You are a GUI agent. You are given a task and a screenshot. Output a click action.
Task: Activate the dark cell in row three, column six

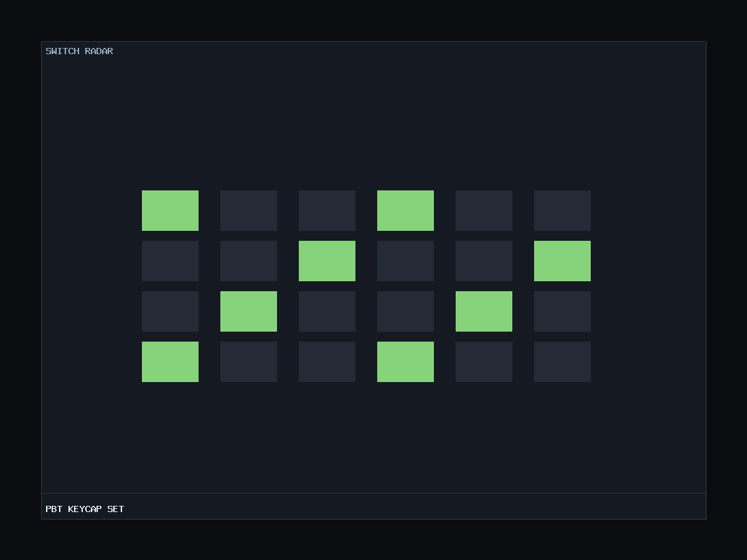tap(562, 311)
